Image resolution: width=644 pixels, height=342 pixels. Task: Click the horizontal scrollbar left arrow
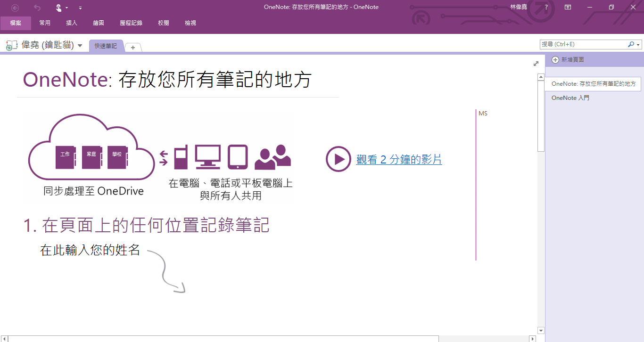4,339
